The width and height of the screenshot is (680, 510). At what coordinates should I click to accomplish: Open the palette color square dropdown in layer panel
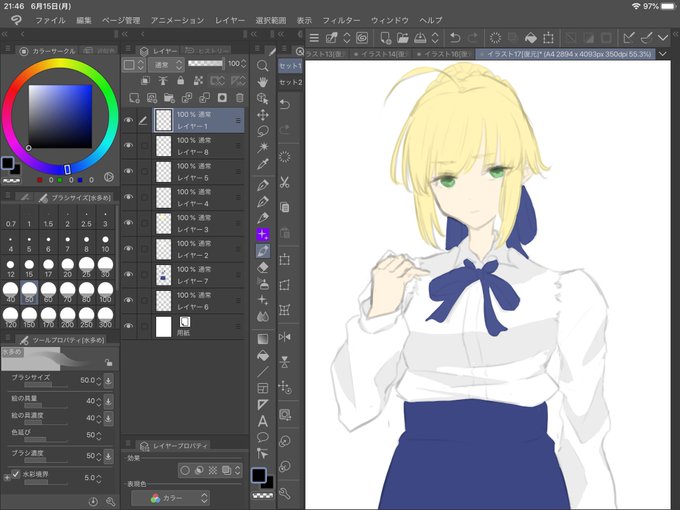tap(133, 65)
